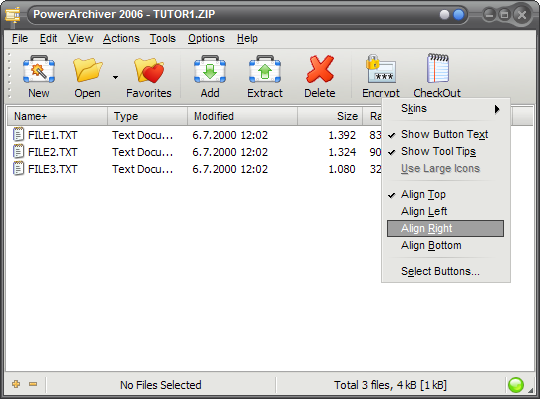540x399 pixels.
Task: Click the Add files toolbar icon
Action: point(210,69)
